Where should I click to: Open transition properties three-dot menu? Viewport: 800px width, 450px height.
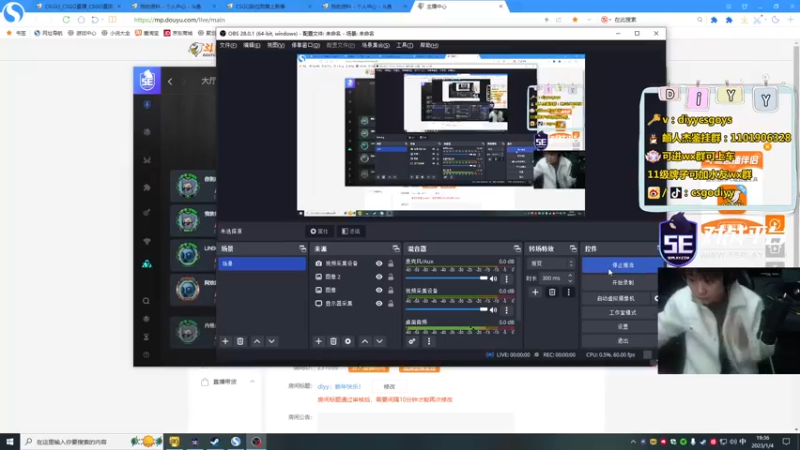click(x=568, y=292)
